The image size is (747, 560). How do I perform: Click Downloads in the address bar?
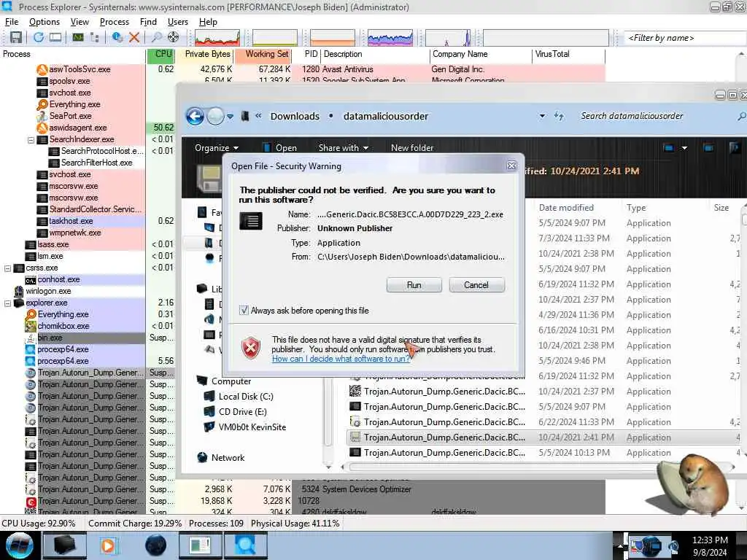click(x=295, y=116)
